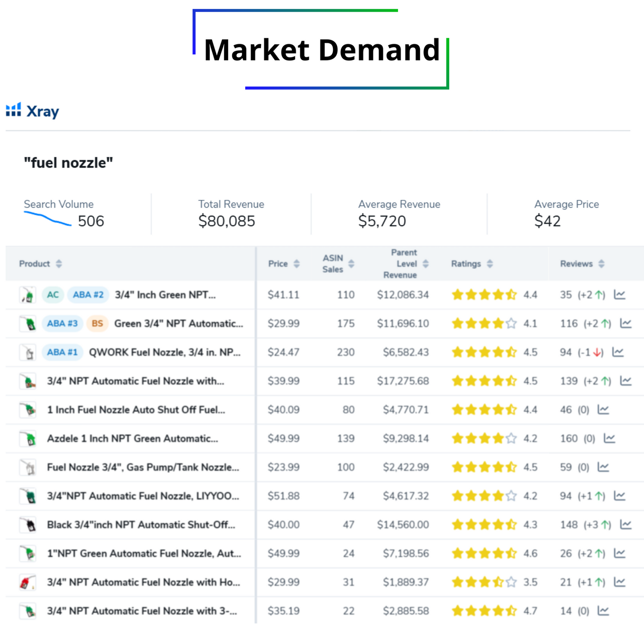Sort by Reviews column arrows
The width and height of the screenshot is (644, 644).
[601, 264]
